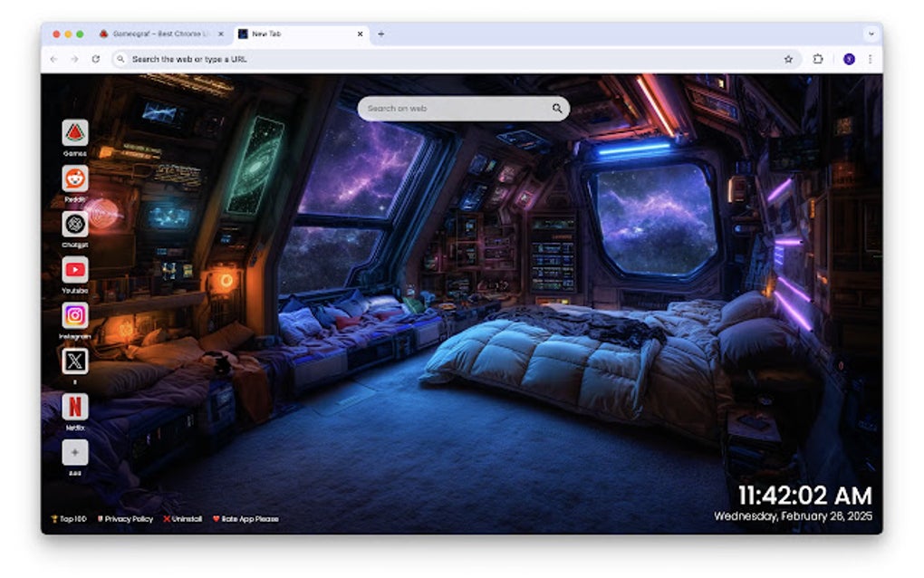924x578 pixels.
Task: Open a new browser tab with plus button
Action: point(380,32)
